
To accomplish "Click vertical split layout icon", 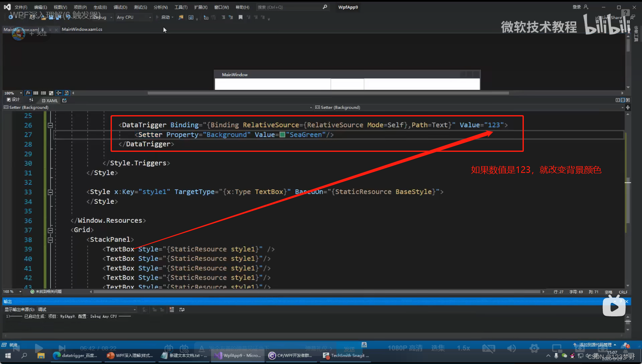I will coord(618,100).
